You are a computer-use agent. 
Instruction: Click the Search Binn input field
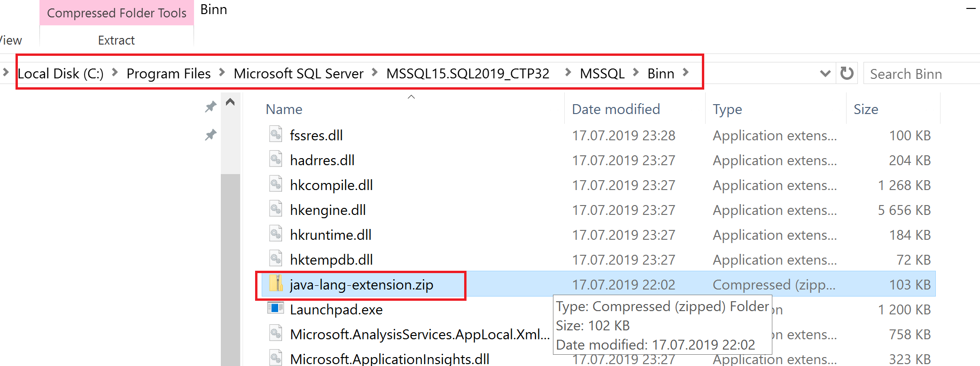(x=921, y=74)
